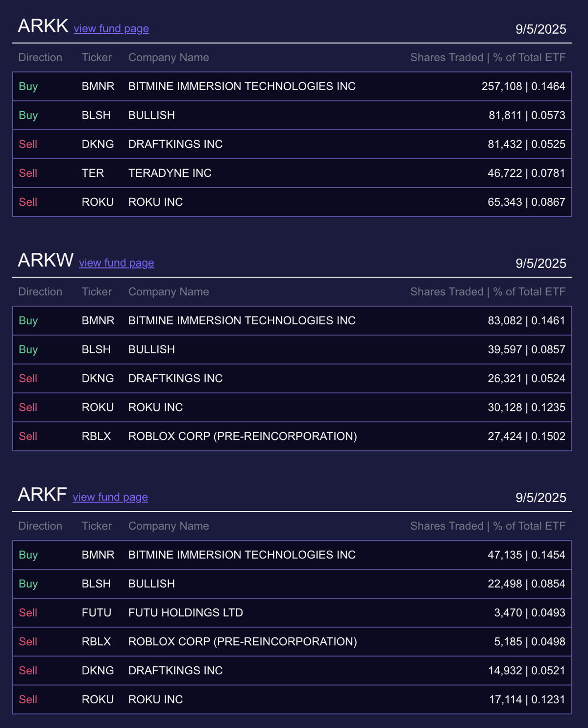
Task: Select the TERADYNE INC company name
Action: coord(170,173)
